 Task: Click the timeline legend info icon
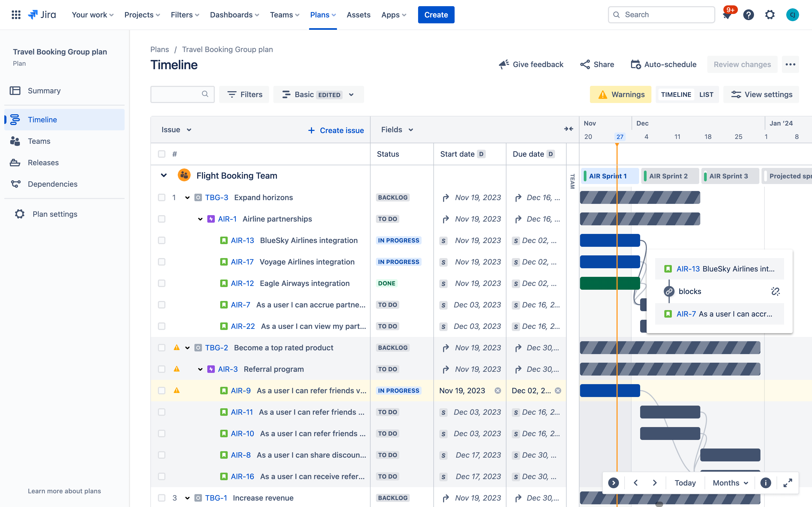tap(765, 483)
